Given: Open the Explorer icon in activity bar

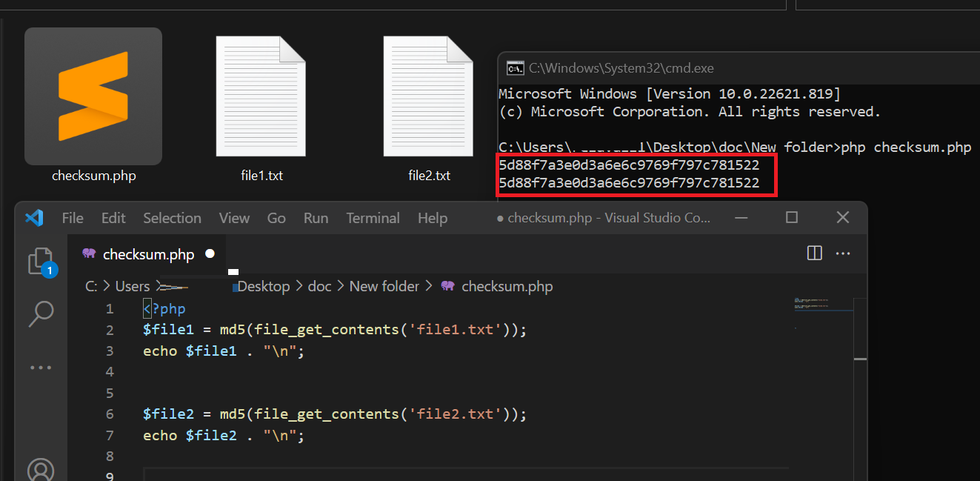Looking at the screenshot, I should click(41, 262).
